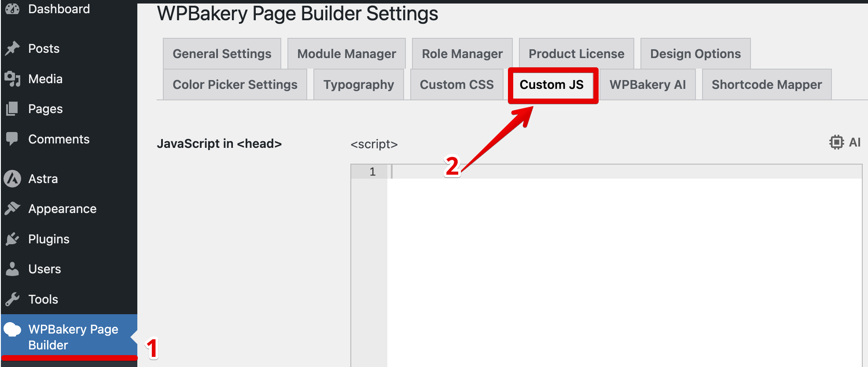Viewport: 868px width, 367px height.
Task: Open the Custom CSS tab
Action: 456,84
